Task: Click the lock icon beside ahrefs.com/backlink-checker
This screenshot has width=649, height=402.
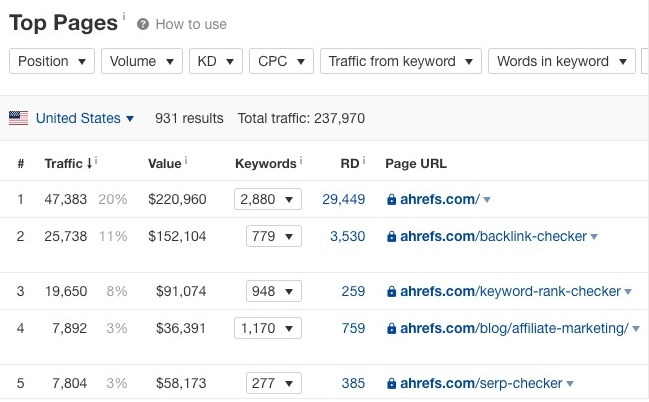Action: pyautogui.click(x=391, y=236)
